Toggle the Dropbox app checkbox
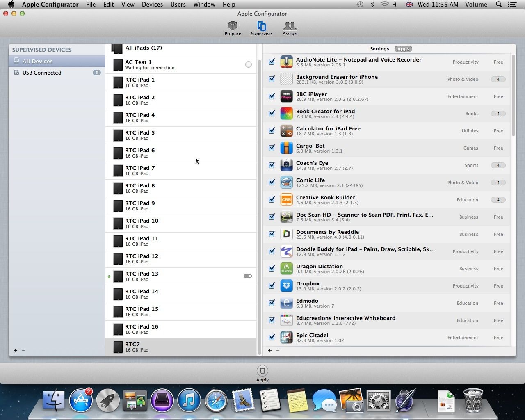The height and width of the screenshot is (420, 525). [272, 285]
